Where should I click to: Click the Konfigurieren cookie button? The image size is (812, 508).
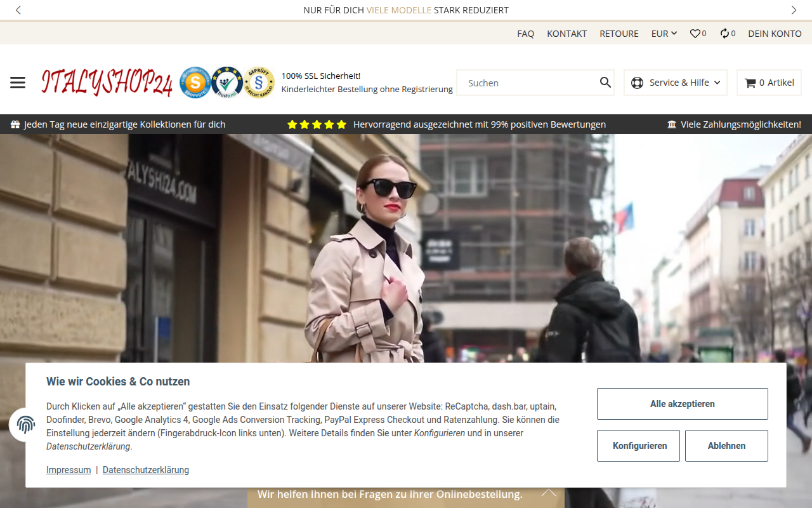638,446
